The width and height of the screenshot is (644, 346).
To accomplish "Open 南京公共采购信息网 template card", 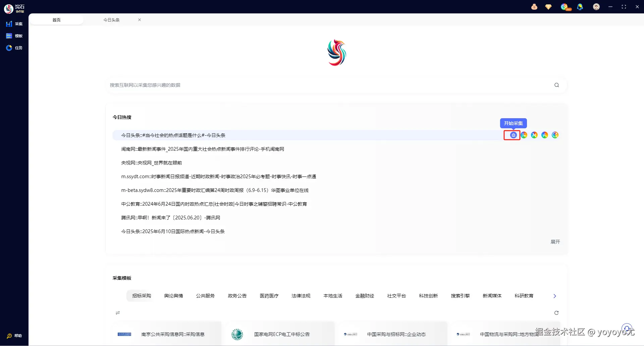I will [x=167, y=334].
